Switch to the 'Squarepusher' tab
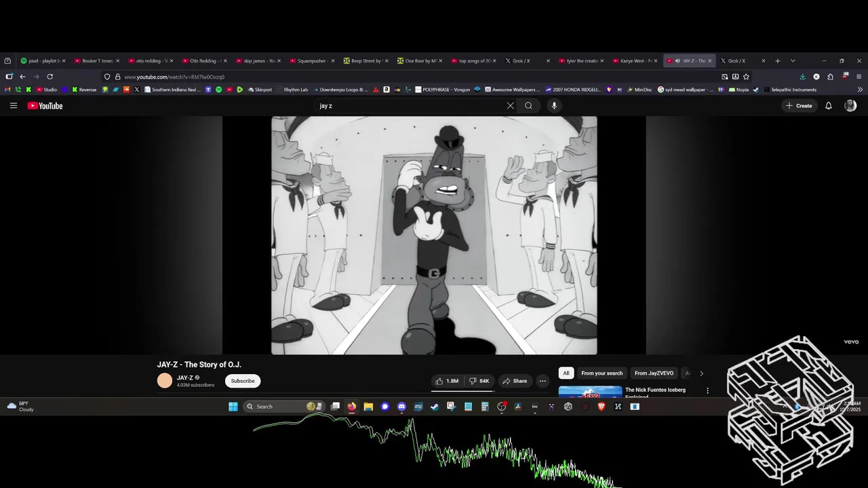868x488 pixels. (311, 61)
